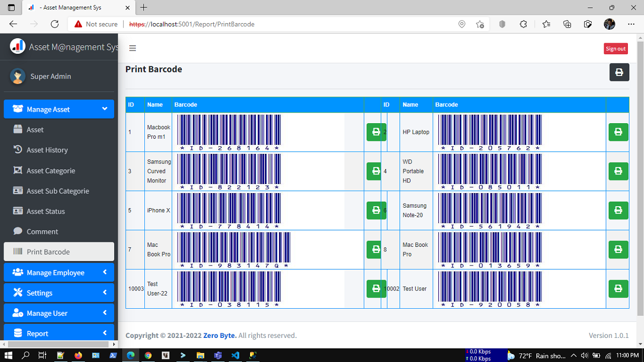Click the Asset Management Sys logo
Image resolution: width=644 pixels, height=362 pixels.
click(18, 46)
